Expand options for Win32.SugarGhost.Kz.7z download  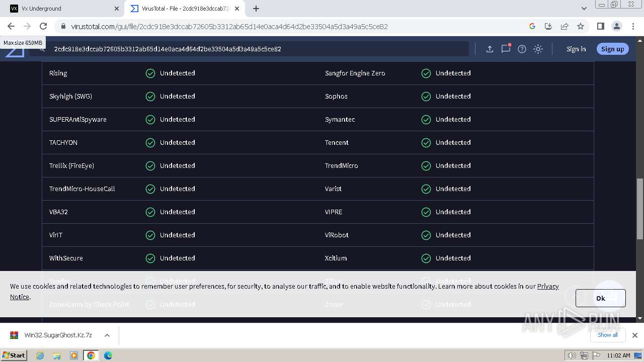[x=107, y=335]
